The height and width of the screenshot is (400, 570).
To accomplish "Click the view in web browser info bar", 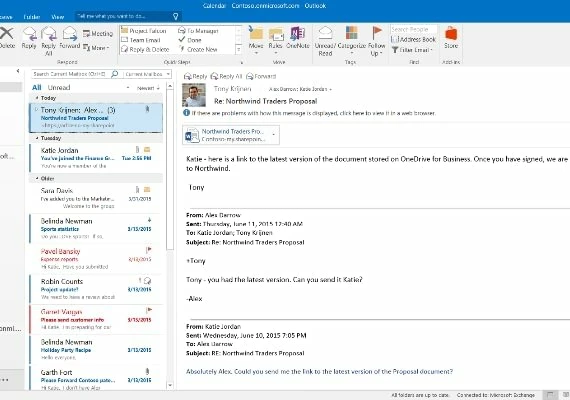I will click(309, 113).
